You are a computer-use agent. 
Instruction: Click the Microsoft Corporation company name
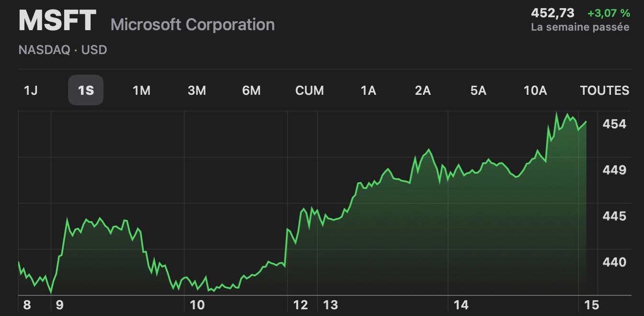click(193, 24)
